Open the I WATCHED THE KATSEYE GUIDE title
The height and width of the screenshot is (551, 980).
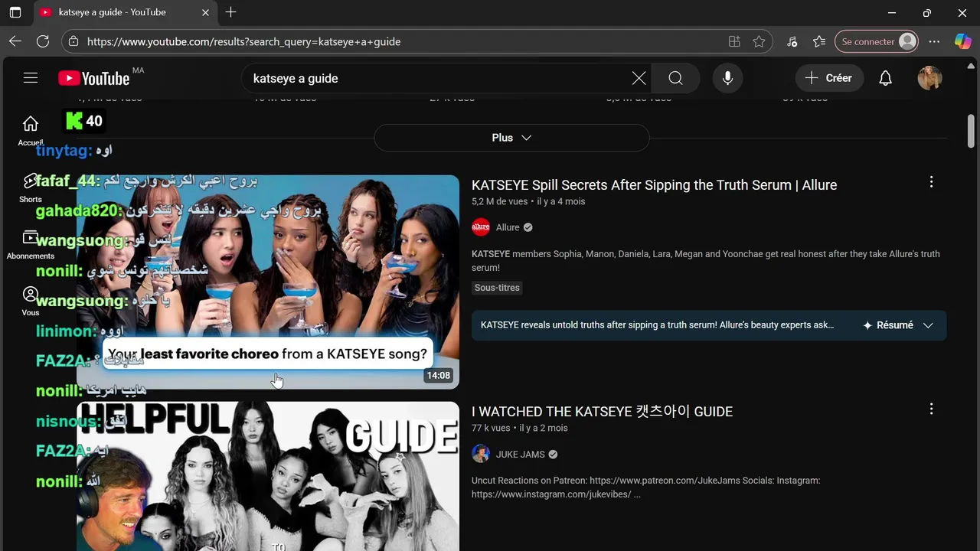pyautogui.click(x=602, y=411)
